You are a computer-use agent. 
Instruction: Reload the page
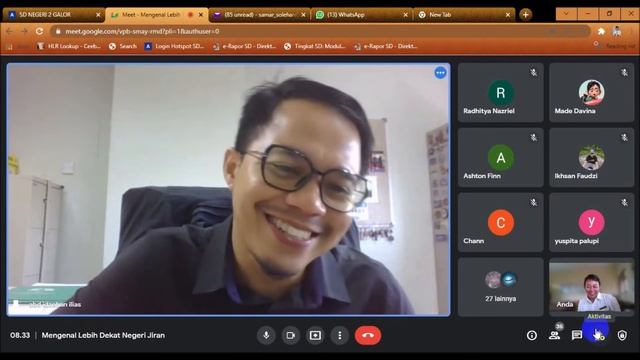[39, 31]
